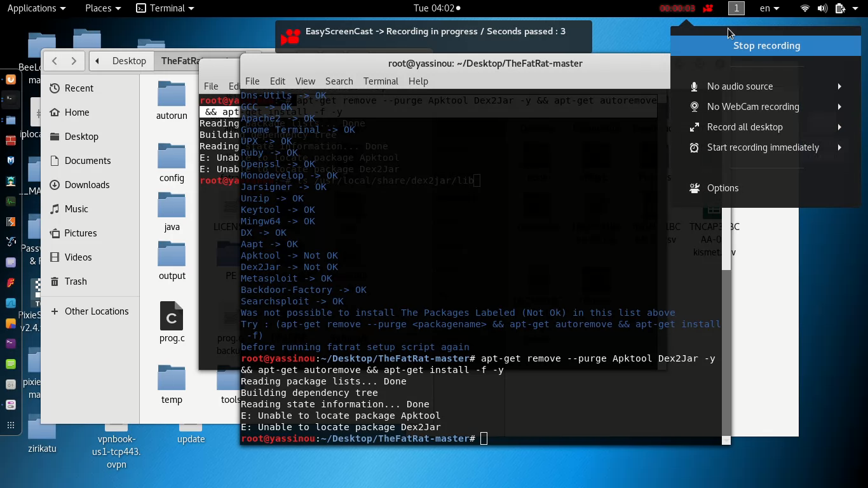Click the volume icon in the top panel
This screenshot has height=488, width=868.
(823, 8)
